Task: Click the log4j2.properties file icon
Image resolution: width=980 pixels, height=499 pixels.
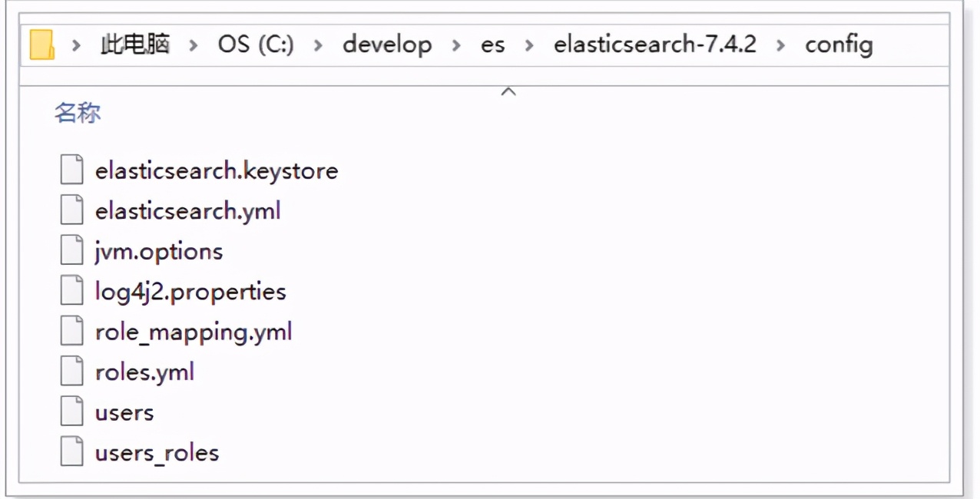Action: pos(71,292)
